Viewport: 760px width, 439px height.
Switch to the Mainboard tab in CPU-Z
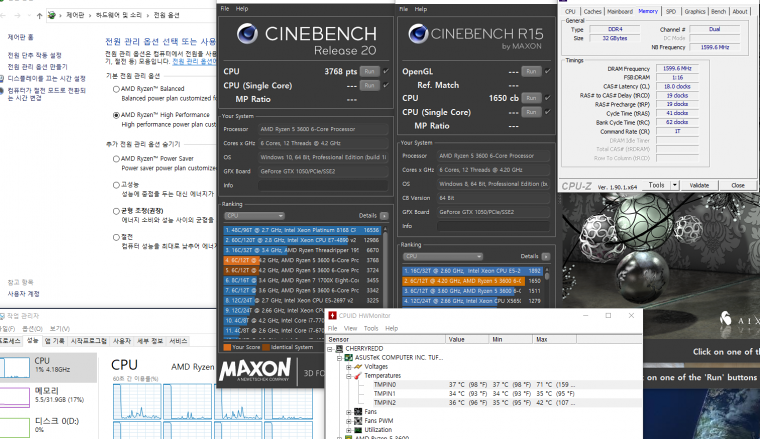(x=620, y=12)
